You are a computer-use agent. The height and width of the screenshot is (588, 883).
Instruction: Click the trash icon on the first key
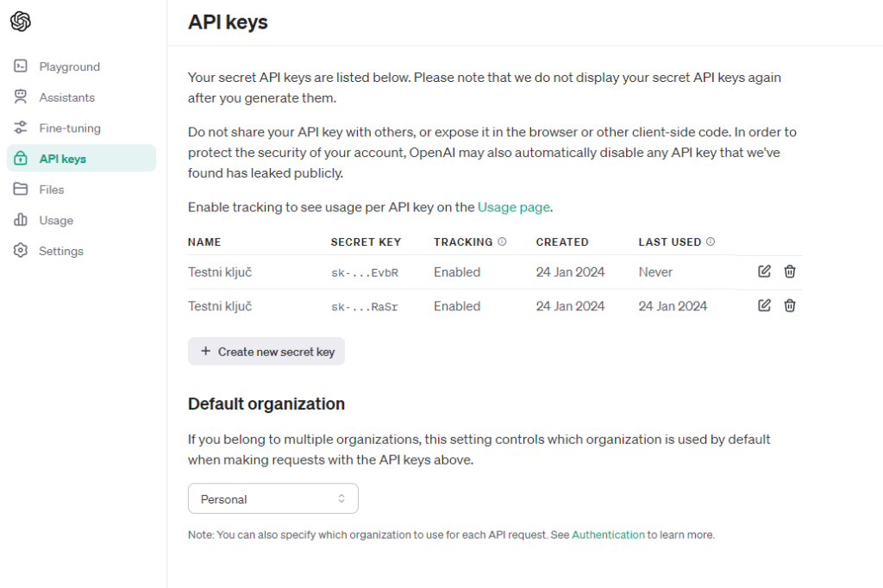click(790, 271)
